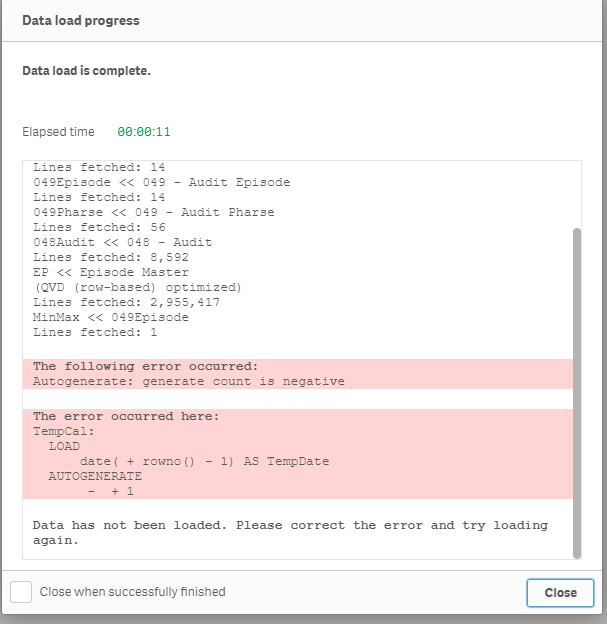This screenshot has width=607, height=624.
Task: Click the 'Close when successfully finished' label
Action: 132,592
